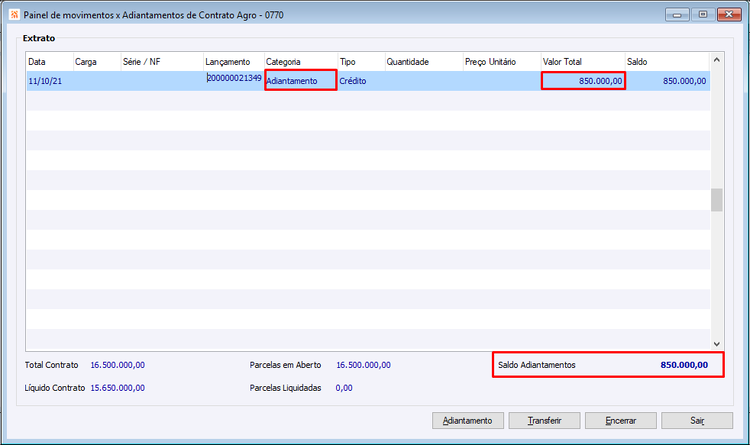Click the Valor Total column header
The height and width of the screenshot is (445, 750).
583,62
